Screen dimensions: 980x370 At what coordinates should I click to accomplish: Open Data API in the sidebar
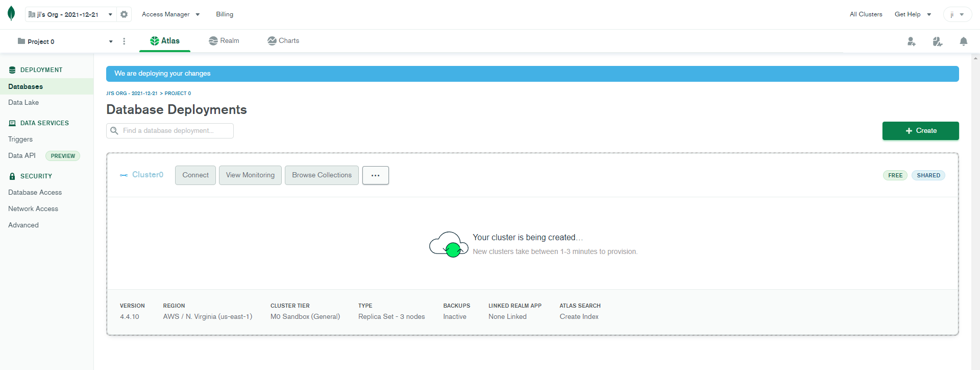point(22,156)
